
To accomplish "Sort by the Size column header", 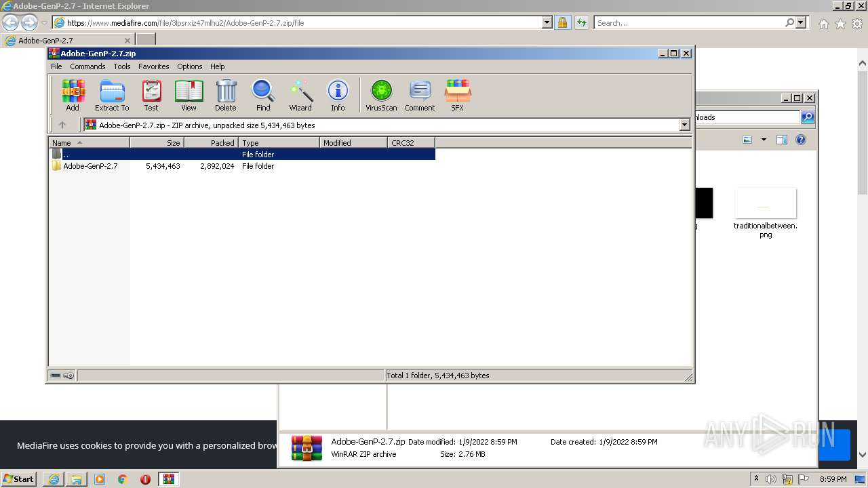I will (157, 143).
